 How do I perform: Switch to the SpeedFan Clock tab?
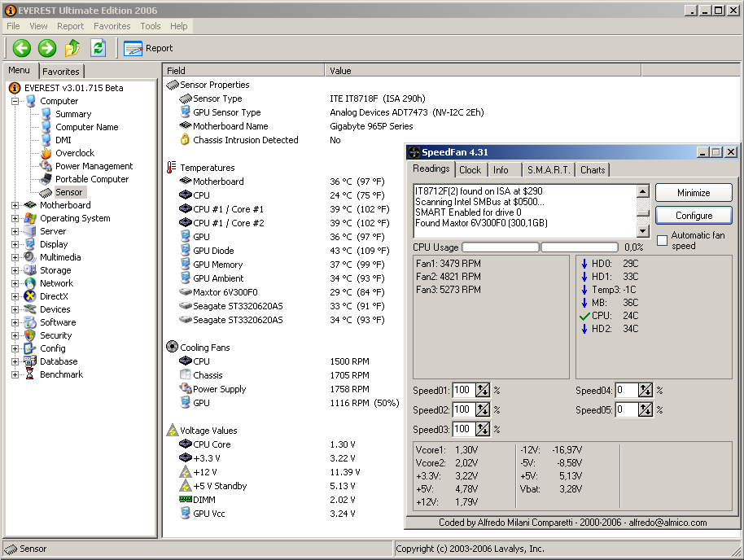coord(470,170)
